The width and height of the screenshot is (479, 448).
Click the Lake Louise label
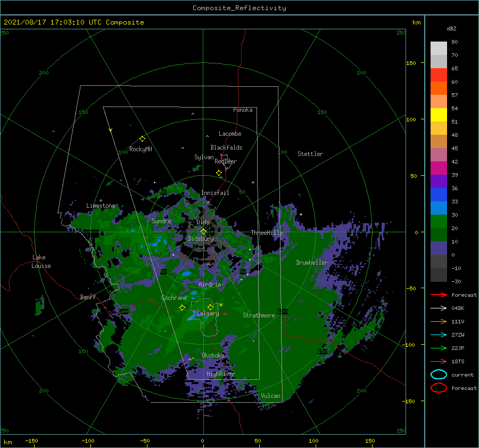click(41, 262)
